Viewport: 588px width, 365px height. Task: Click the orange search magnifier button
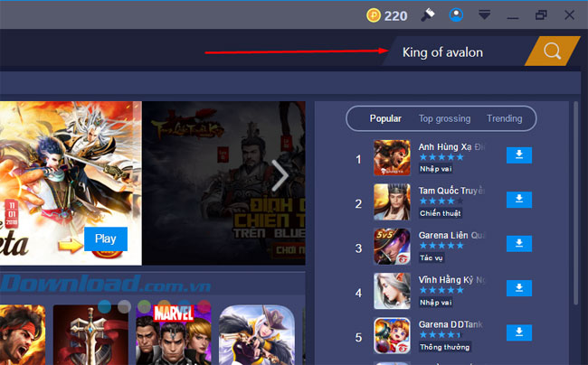click(553, 51)
